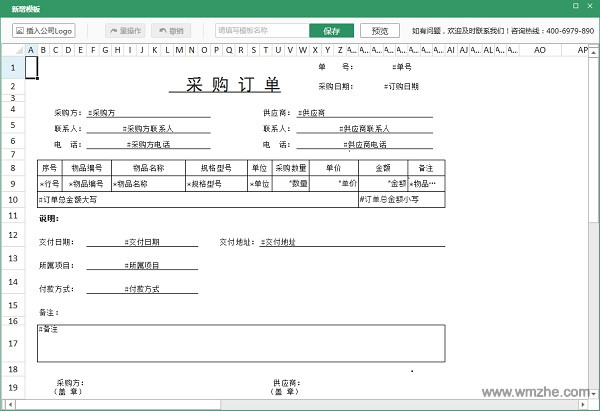This screenshot has width=600, height=411.
Task: Click the horizontal scrollbar left arrow
Action: tap(10, 404)
